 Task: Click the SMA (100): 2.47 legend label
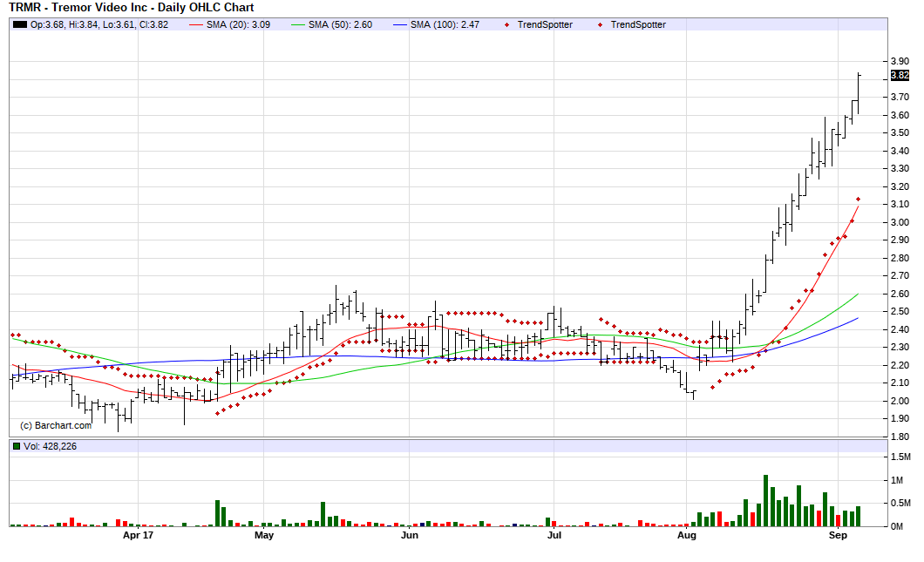click(x=445, y=24)
